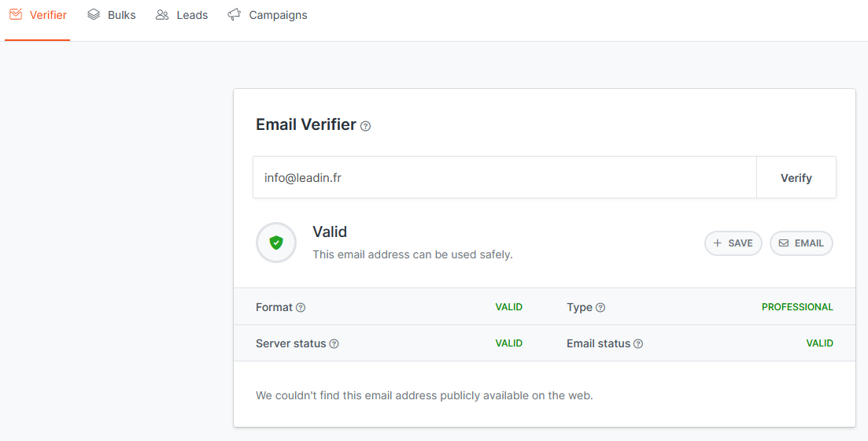Screen dimensions: 868x441
Task: Click the Email button
Action: click(801, 243)
